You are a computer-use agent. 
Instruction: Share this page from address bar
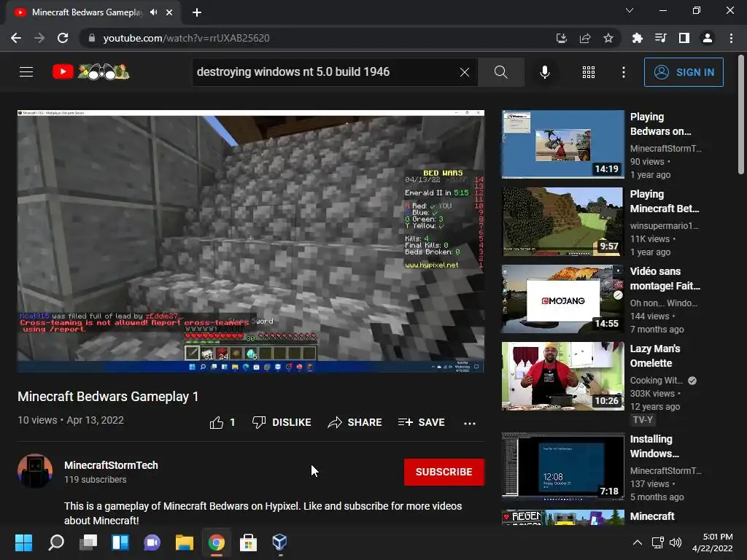(x=585, y=38)
